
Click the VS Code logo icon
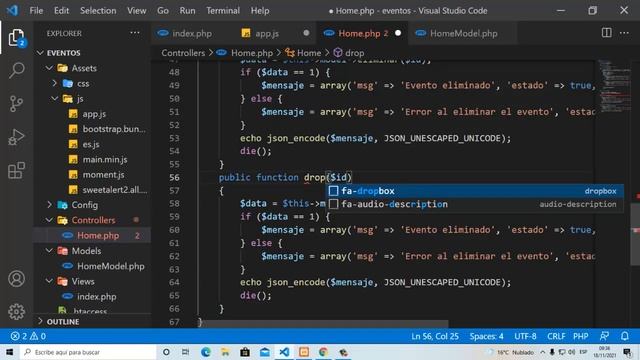[12, 10]
